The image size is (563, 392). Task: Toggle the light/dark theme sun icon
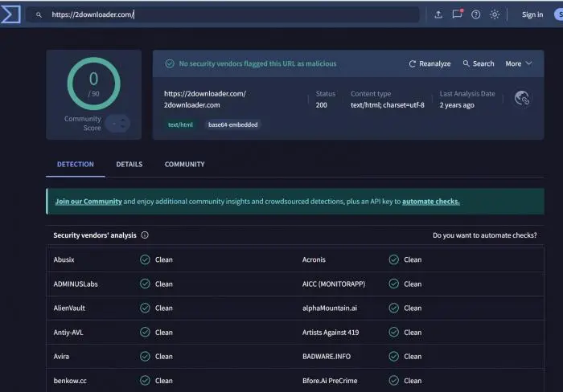(495, 14)
